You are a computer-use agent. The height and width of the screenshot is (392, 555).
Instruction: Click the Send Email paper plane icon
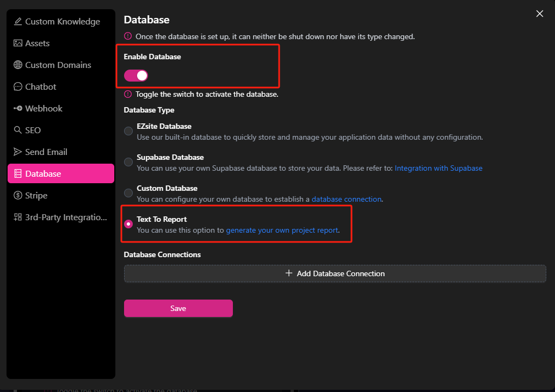18,152
